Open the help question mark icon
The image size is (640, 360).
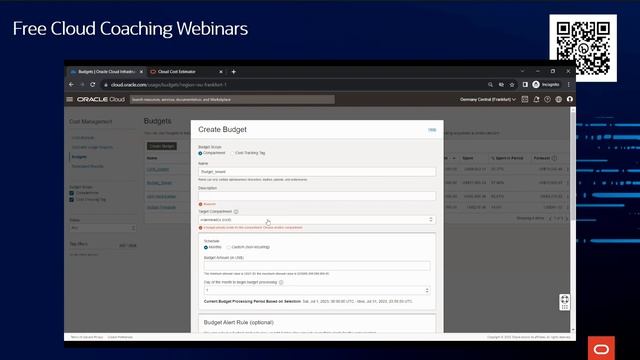pyautogui.click(x=547, y=99)
